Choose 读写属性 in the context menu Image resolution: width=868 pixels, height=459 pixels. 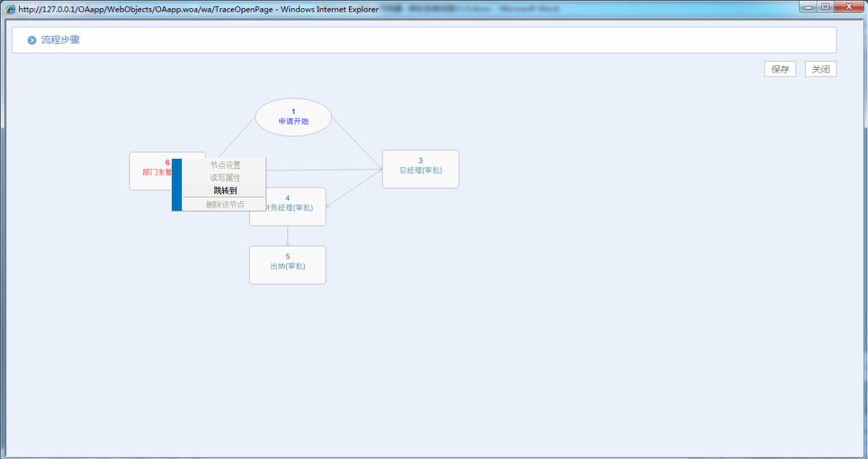pos(225,178)
